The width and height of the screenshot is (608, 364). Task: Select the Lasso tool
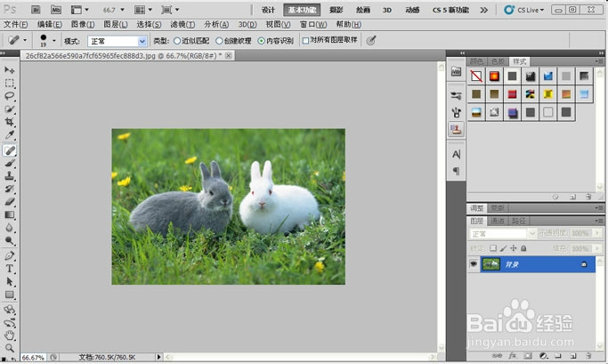click(x=9, y=96)
